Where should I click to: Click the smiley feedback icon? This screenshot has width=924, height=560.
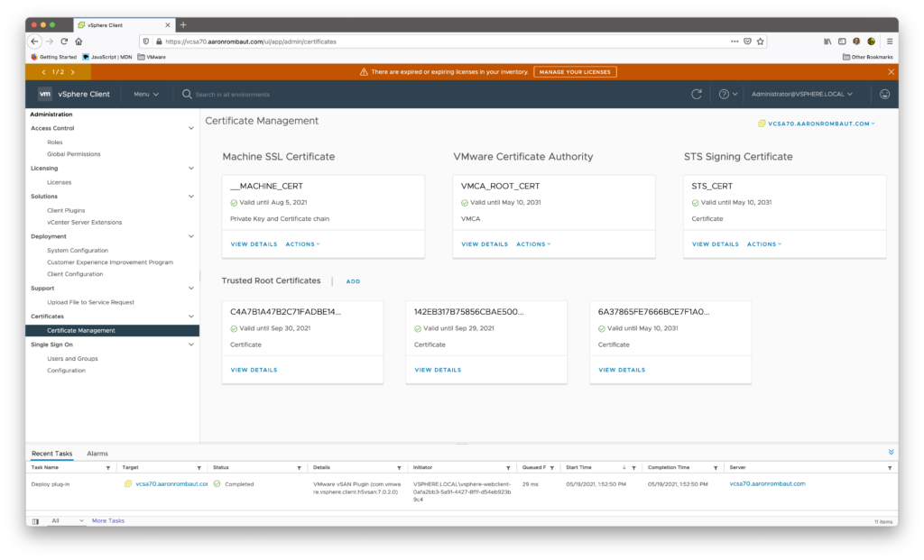point(884,94)
